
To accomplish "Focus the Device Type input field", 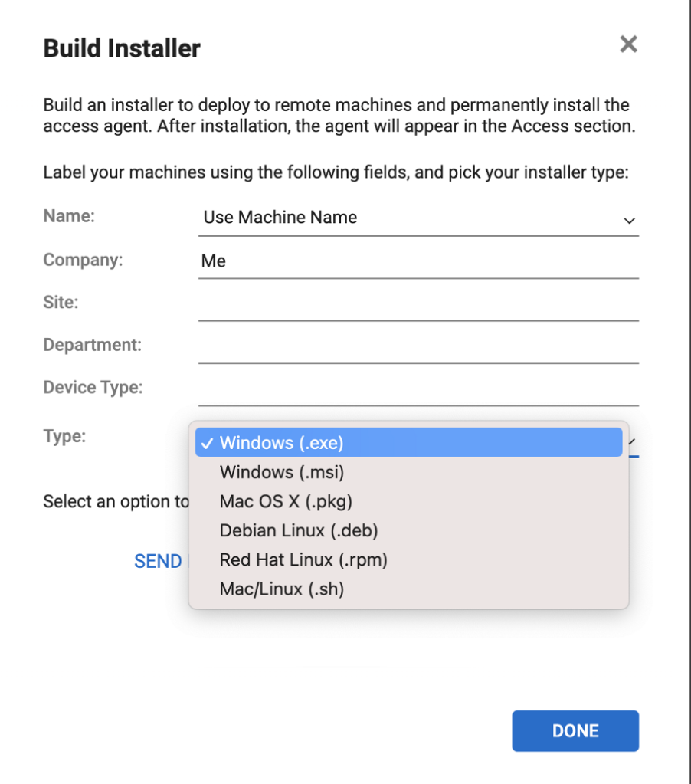I will point(418,389).
